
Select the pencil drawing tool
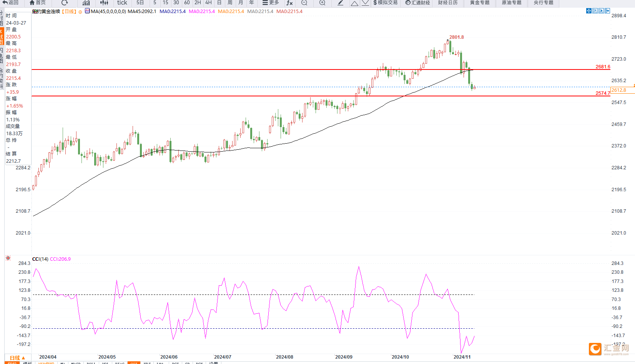pyautogui.click(x=341, y=3)
